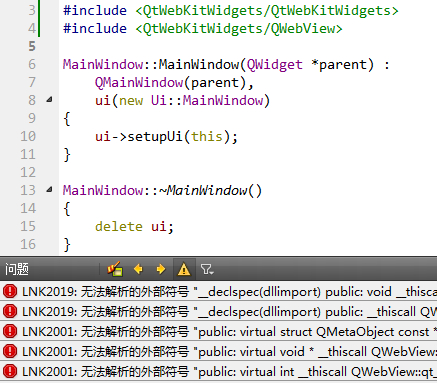Click the QtWebKitWidgets/QtWebKitWidgets include path

267,11
